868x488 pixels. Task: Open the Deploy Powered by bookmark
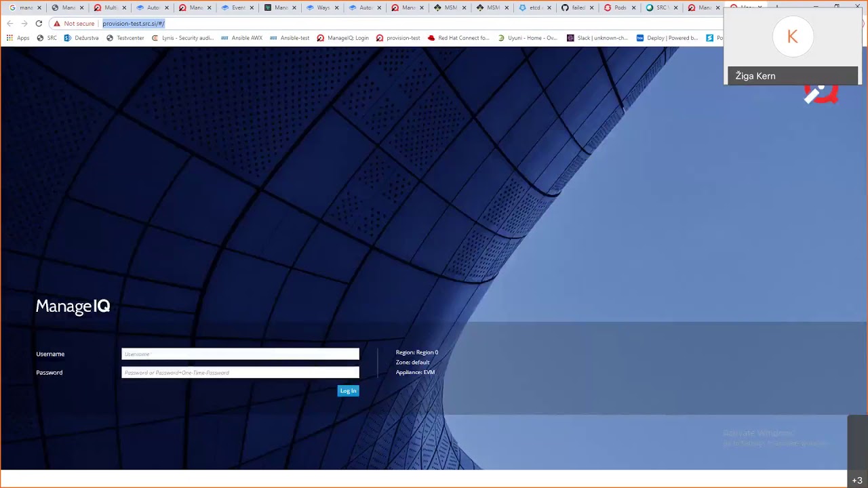click(667, 38)
